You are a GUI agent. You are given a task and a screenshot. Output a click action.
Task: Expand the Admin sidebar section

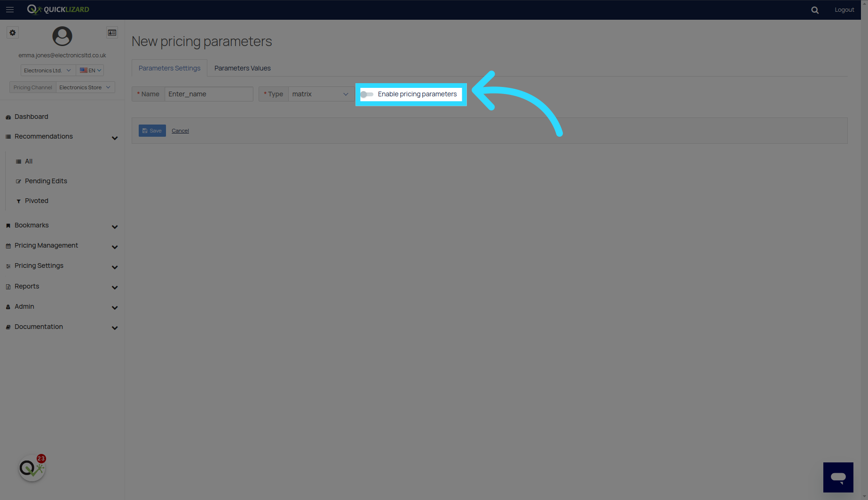(24, 306)
